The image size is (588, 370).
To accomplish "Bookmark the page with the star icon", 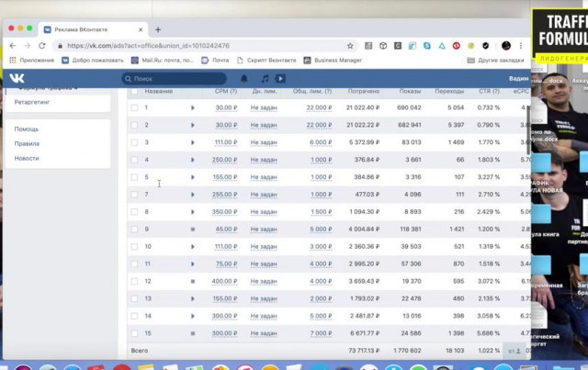I will [350, 45].
